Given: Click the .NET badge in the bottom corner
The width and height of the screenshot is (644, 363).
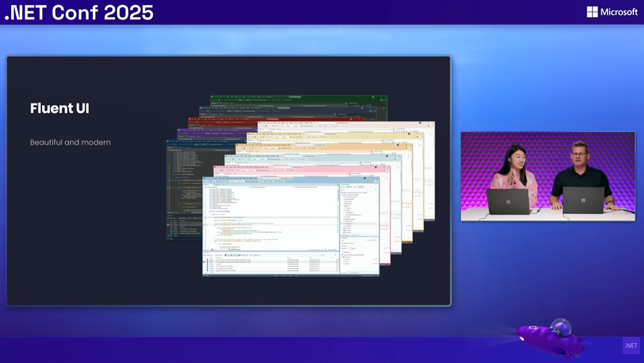Looking at the screenshot, I should 631,345.
